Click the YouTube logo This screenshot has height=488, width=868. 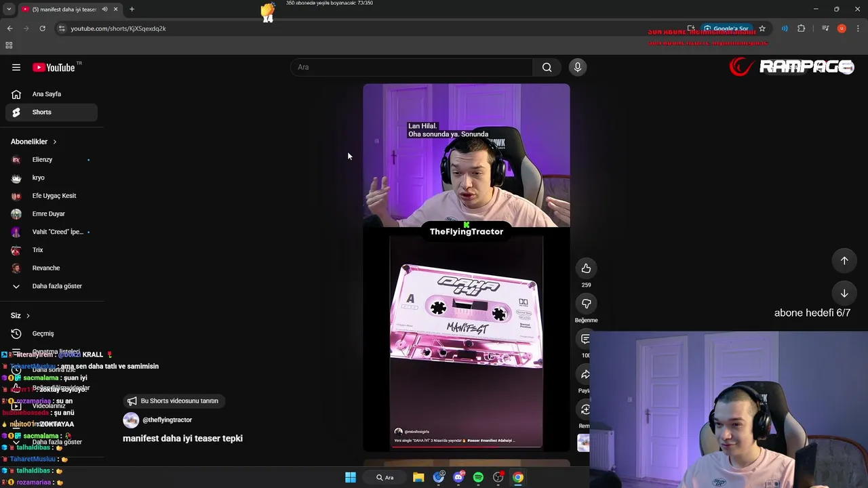tap(54, 67)
